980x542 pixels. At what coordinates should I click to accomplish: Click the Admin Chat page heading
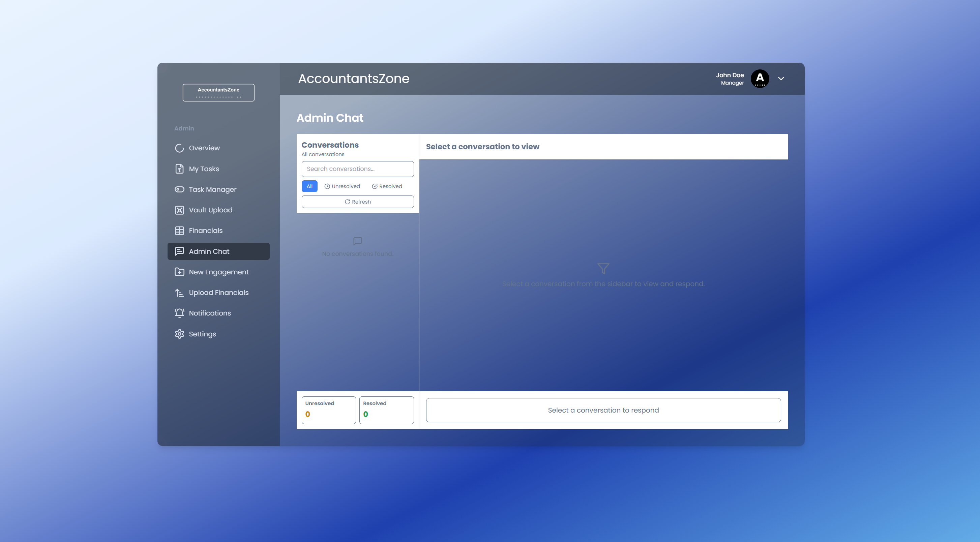pos(330,118)
